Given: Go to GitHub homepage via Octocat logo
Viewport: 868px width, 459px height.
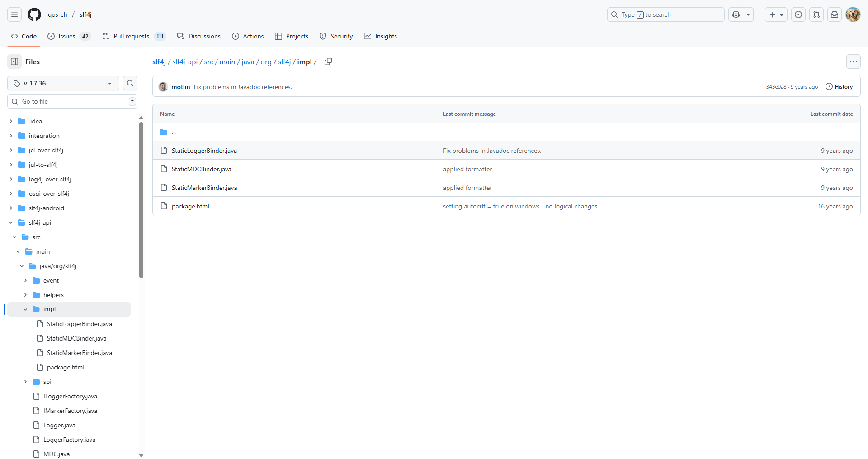Looking at the screenshot, I should click(34, 14).
